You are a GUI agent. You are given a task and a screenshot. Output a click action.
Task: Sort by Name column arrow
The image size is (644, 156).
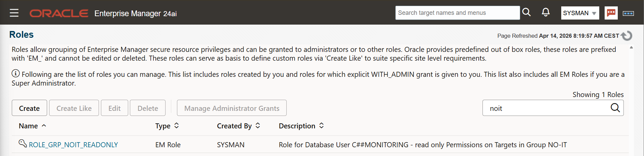[44, 126]
